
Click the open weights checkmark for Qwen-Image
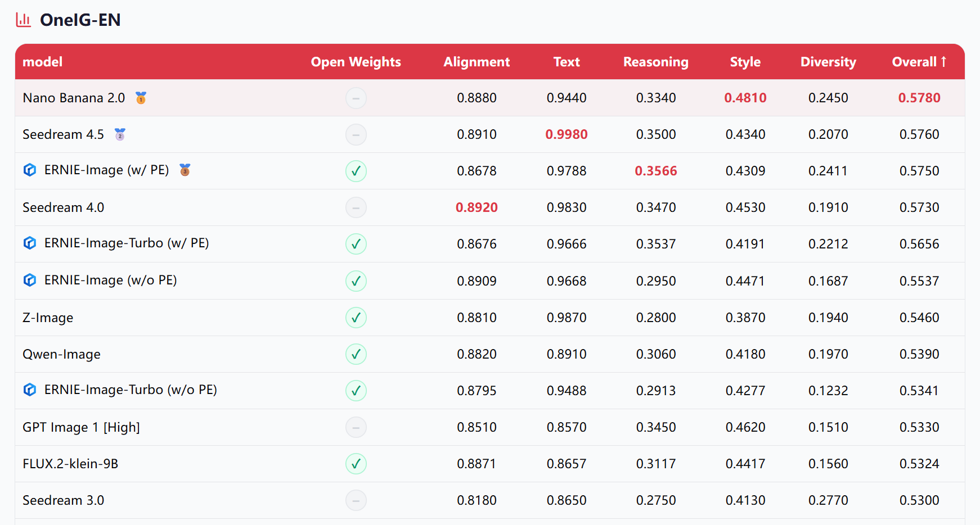(356, 354)
